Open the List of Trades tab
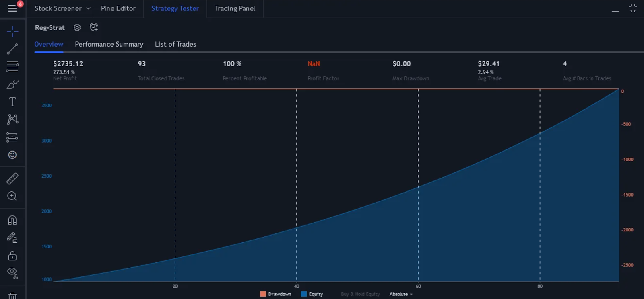Screen dimensions: 644x299 pyautogui.click(x=175, y=44)
